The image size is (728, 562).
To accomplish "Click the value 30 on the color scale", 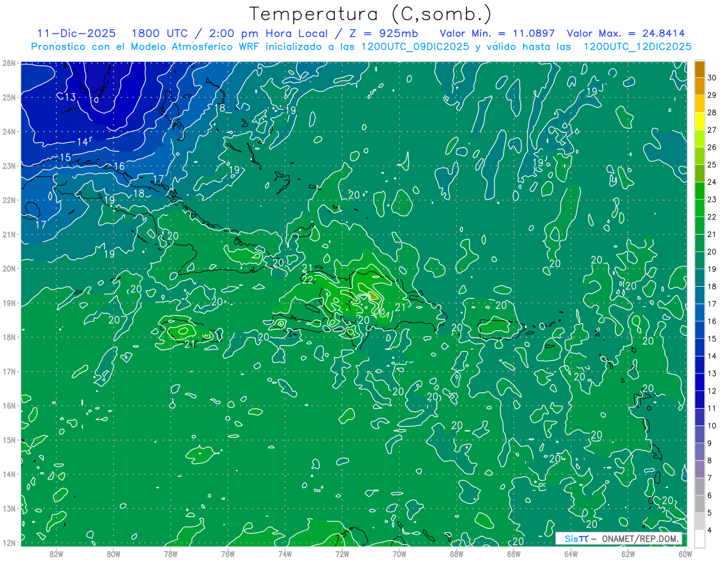I will pos(712,78).
